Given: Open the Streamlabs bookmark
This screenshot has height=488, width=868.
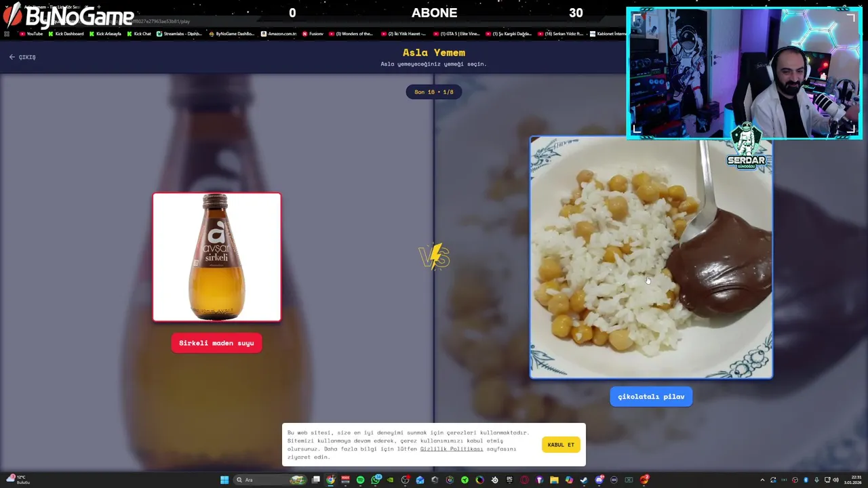Looking at the screenshot, I should 180,34.
